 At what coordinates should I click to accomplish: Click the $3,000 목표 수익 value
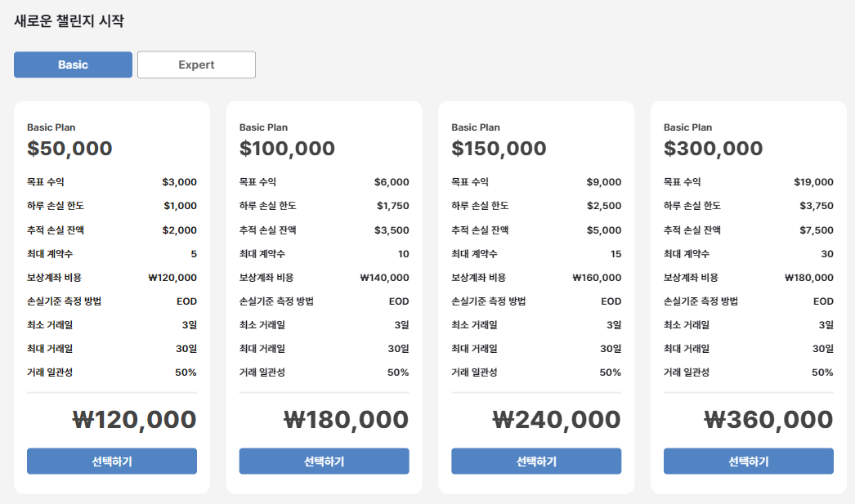point(179,182)
